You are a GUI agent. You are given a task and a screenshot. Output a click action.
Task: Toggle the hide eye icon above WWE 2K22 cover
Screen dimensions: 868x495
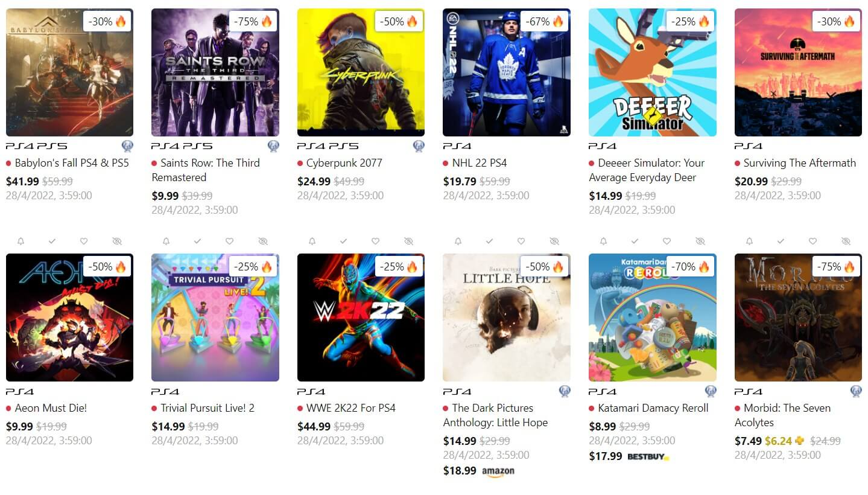point(408,241)
